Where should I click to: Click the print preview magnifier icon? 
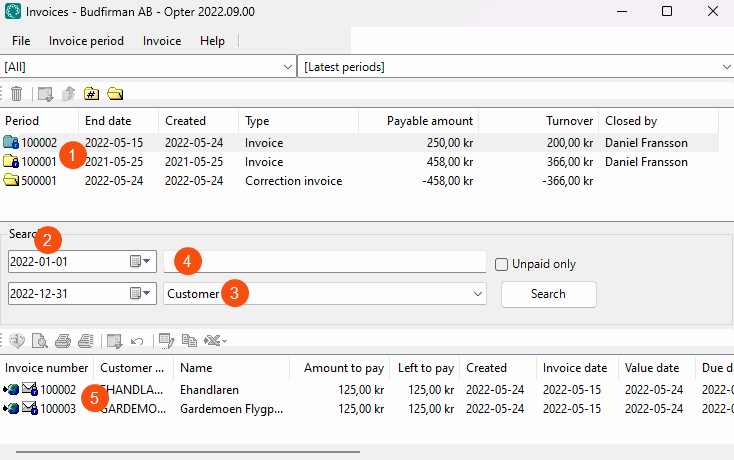(x=40, y=341)
